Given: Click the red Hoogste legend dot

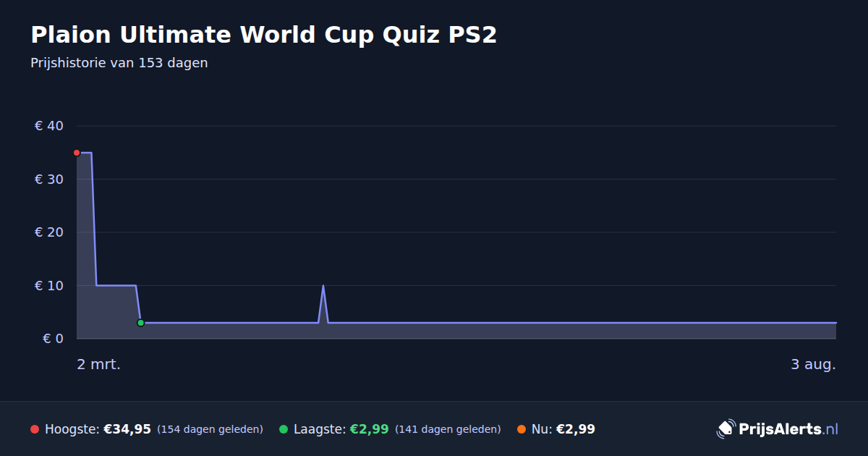Looking at the screenshot, I should pyautogui.click(x=35, y=429).
